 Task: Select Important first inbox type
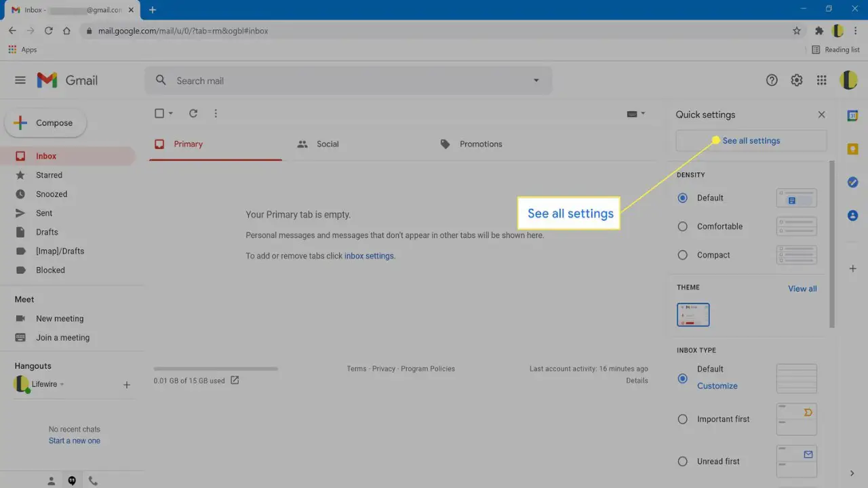click(683, 419)
